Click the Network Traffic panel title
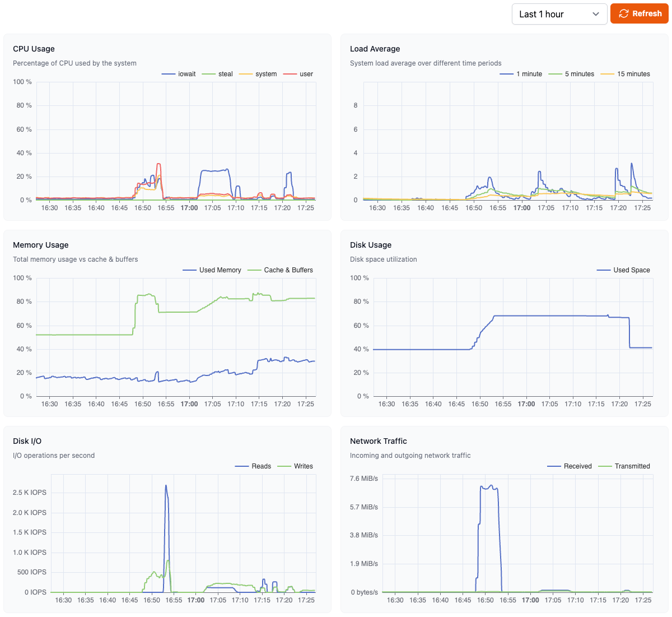Viewport: 672px width, 617px height. click(x=379, y=441)
